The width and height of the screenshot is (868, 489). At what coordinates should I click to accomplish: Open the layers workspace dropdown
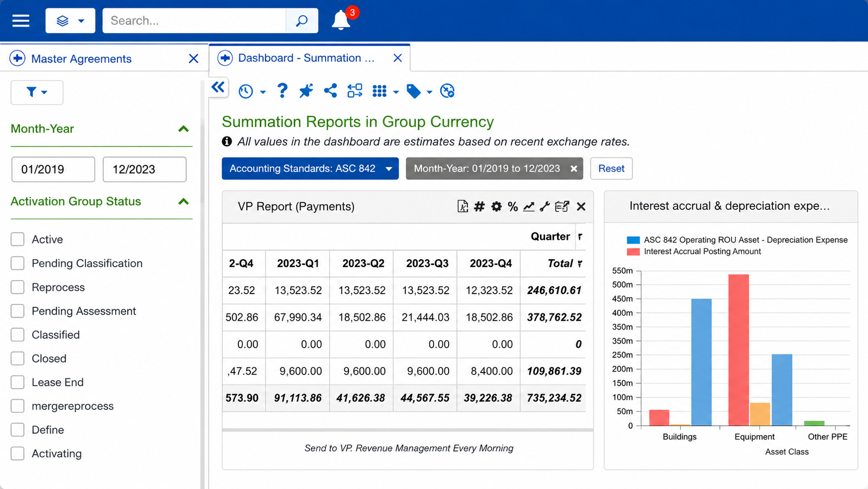(70, 21)
